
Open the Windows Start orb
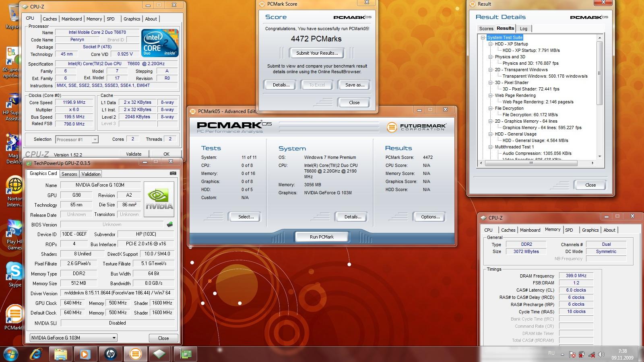tap(11, 354)
